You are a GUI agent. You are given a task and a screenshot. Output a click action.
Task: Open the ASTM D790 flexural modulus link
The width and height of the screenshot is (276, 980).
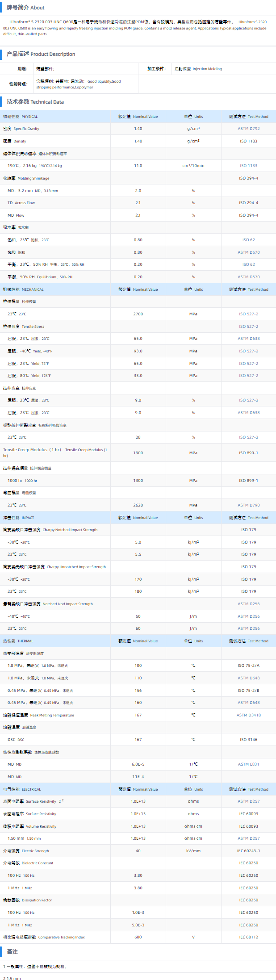248,505
